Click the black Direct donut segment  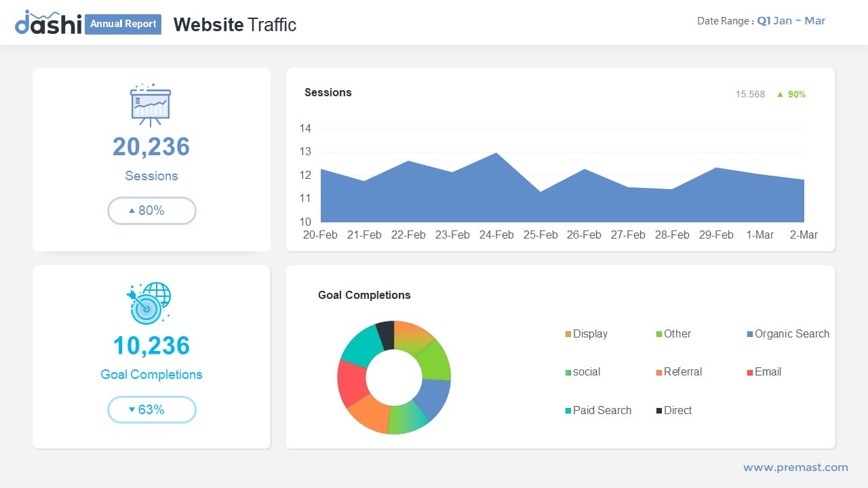coord(386,335)
